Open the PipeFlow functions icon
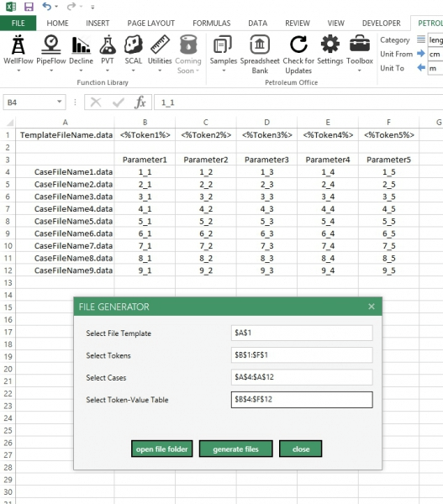 pos(50,45)
